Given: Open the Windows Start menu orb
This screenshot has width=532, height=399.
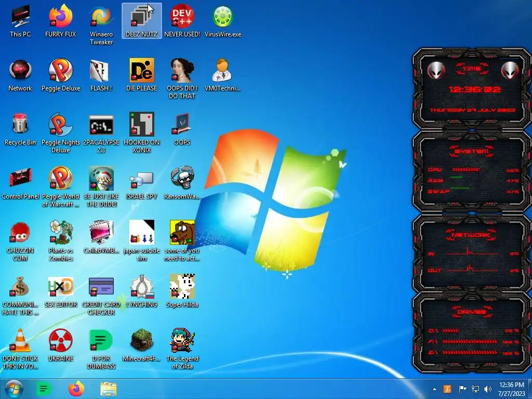Looking at the screenshot, I should [x=14, y=389].
